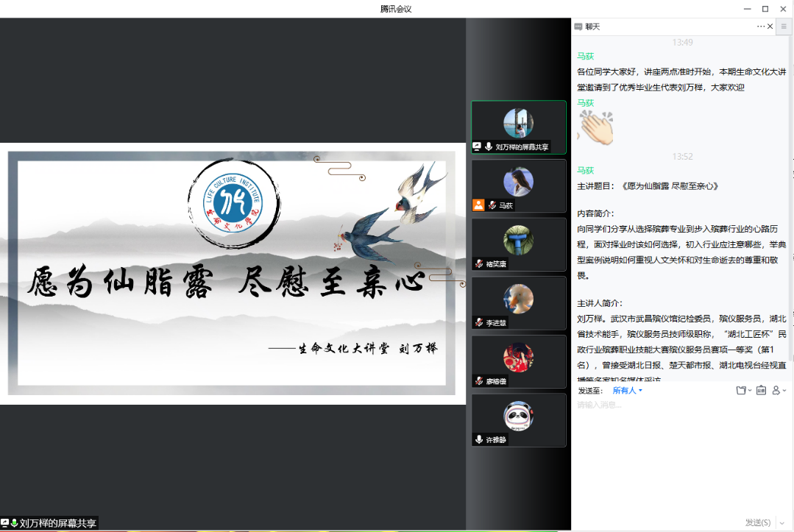
Task: Click the file/folder icon in chat toolbar
Action: (x=741, y=390)
